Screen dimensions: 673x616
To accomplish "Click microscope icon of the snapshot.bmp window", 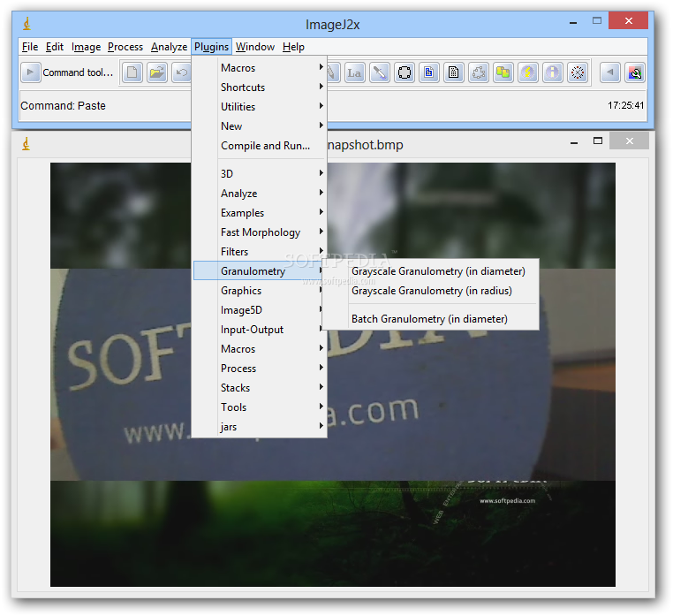I will [26, 144].
